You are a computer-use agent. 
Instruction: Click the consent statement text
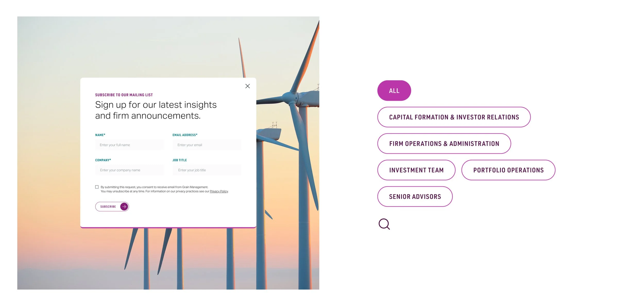tap(164, 189)
